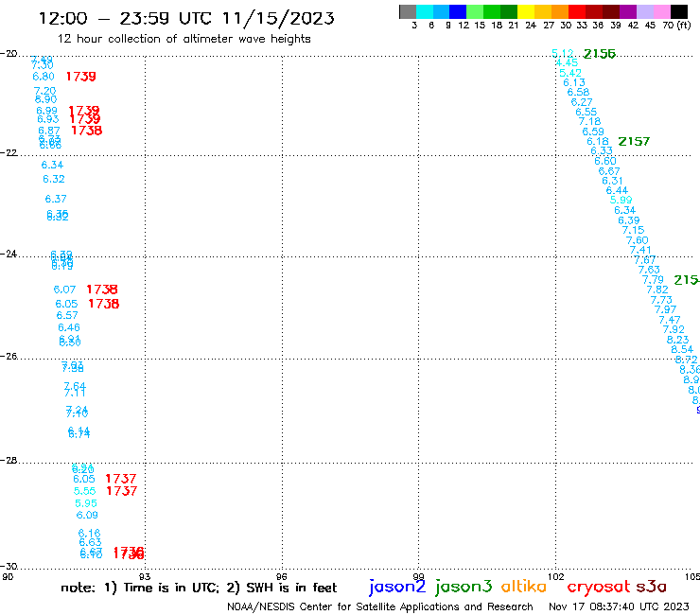Click the 4.45 wave height reading
The image size is (700, 615).
(x=567, y=63)
